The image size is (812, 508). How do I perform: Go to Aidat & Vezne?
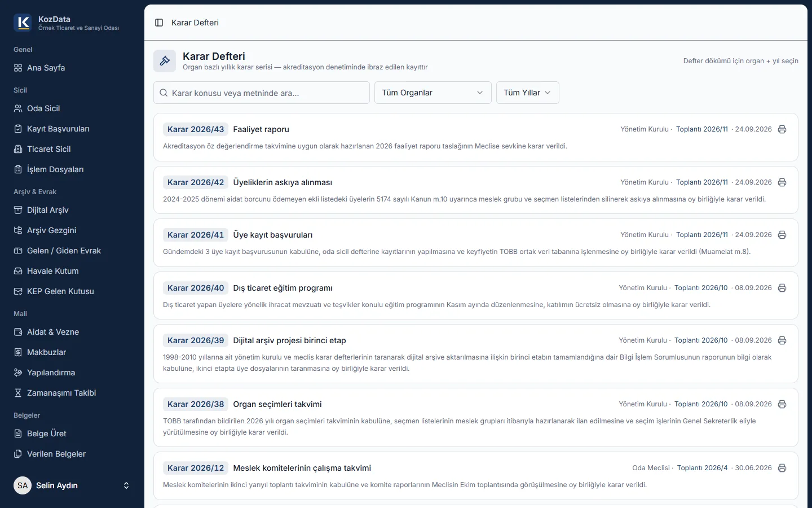pos(72,332)
